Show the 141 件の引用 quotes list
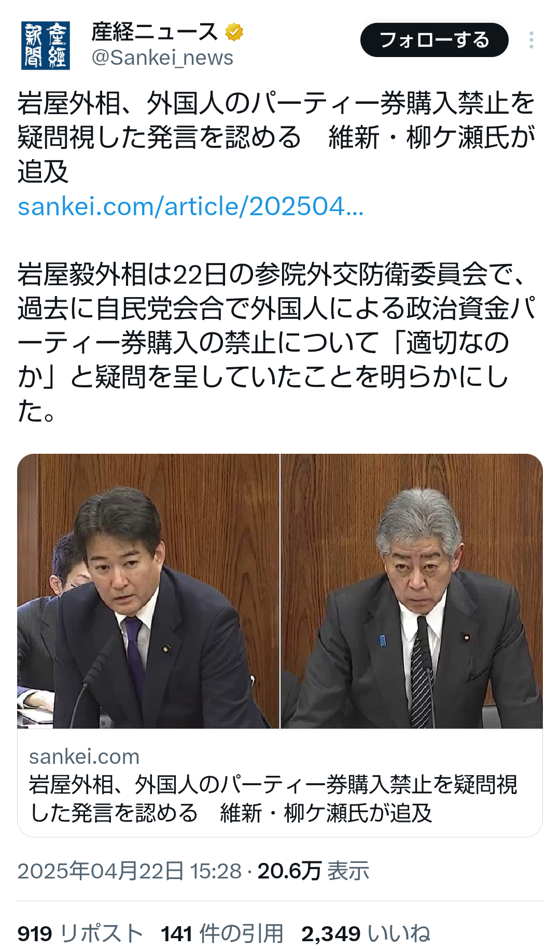Viewport: 560px width, 949px height. pos(222,933)
